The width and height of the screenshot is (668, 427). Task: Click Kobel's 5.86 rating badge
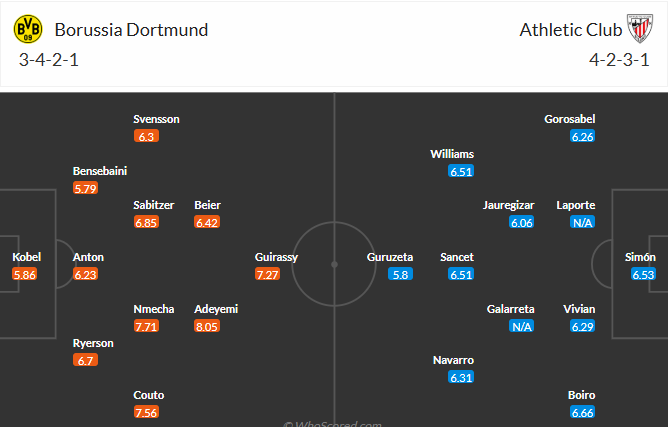tap(25, 274)
